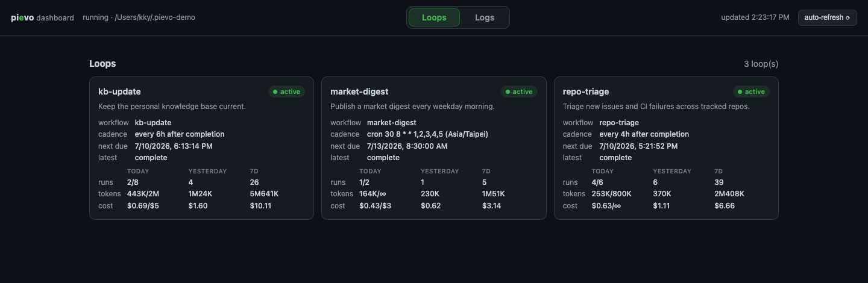
Task: Click workflow value in repo-triage card
Action: pyautogui.click(x=619, y=122)
